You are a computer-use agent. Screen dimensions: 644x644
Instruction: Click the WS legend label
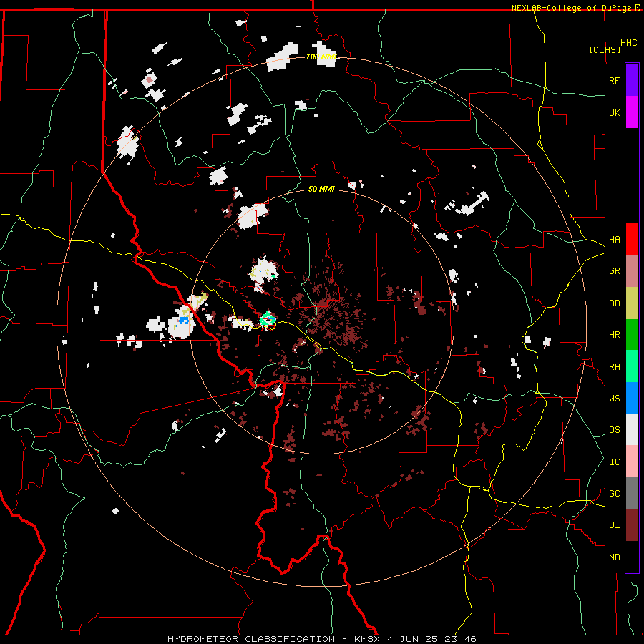pos(614,399)
